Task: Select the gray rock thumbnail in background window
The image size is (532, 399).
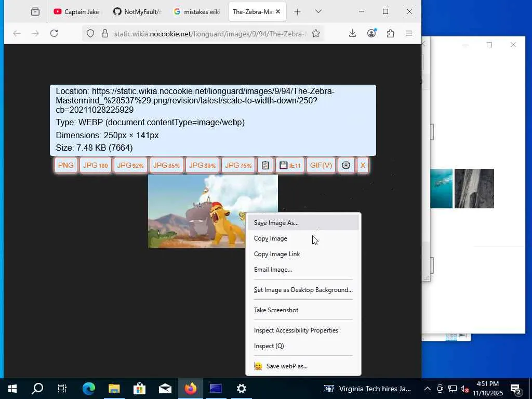Action: tap(474, 189)
